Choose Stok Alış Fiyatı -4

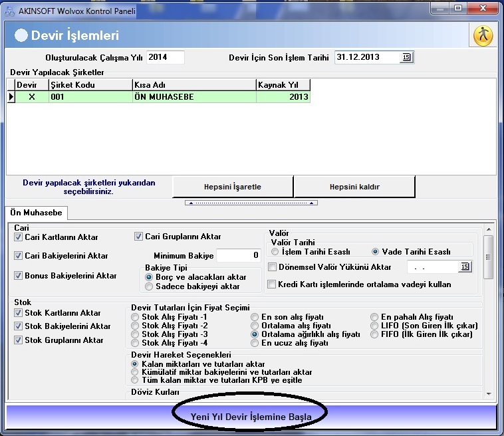(x=135, y=343)
